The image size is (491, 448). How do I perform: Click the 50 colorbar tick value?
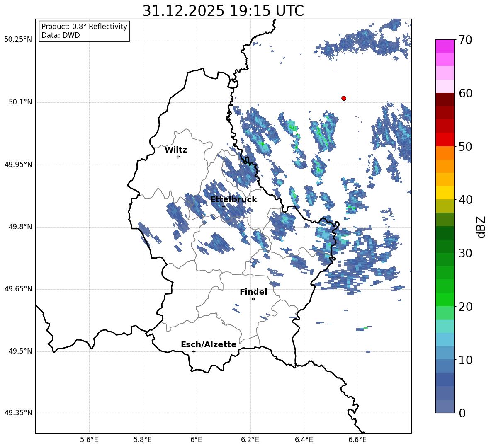(465, 147)
